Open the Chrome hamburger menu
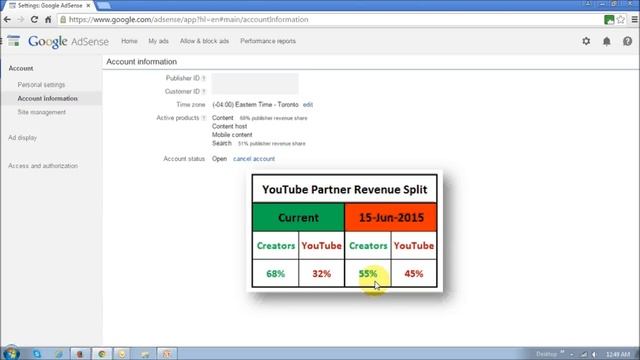Image resolution: width=640 pixels, height=360 pixels. point(635,20)
